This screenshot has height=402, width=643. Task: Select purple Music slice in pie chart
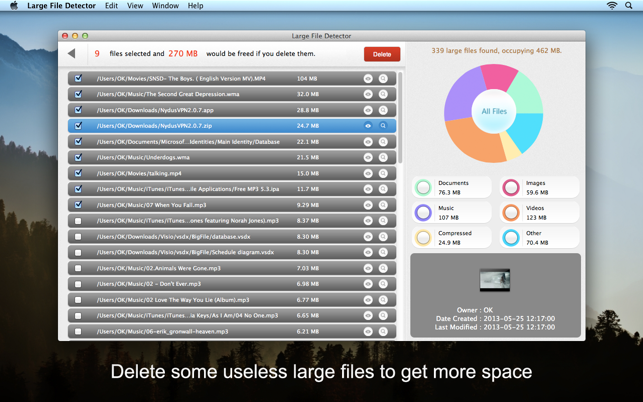461,94
